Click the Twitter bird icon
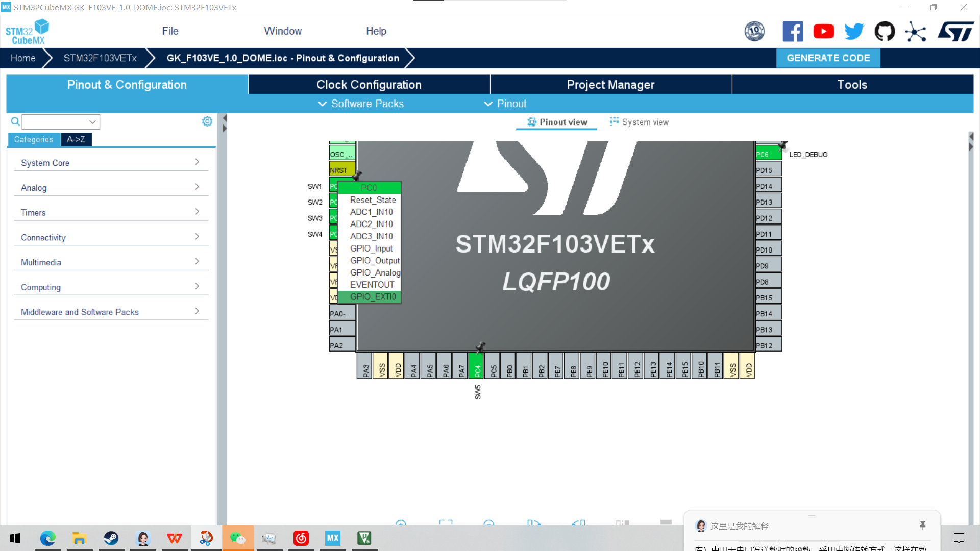The height and width of the screenshot is (551, 980). 854,32
